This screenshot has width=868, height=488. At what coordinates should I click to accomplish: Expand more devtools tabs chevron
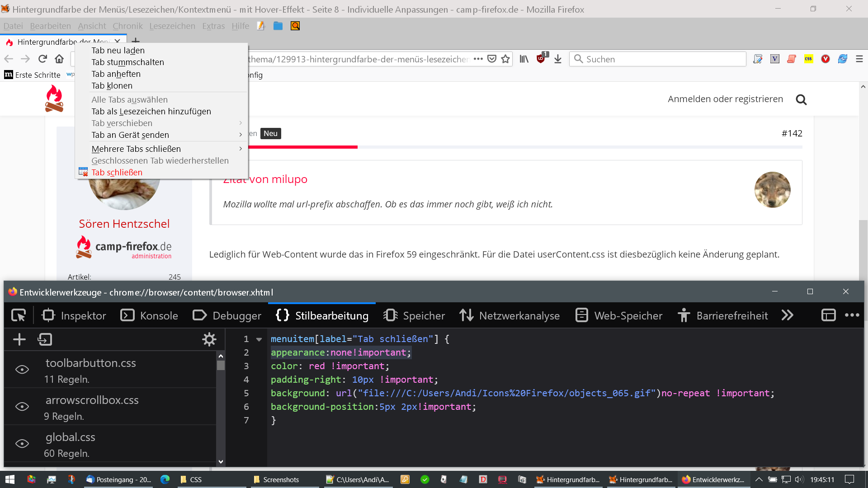(787, 315)
